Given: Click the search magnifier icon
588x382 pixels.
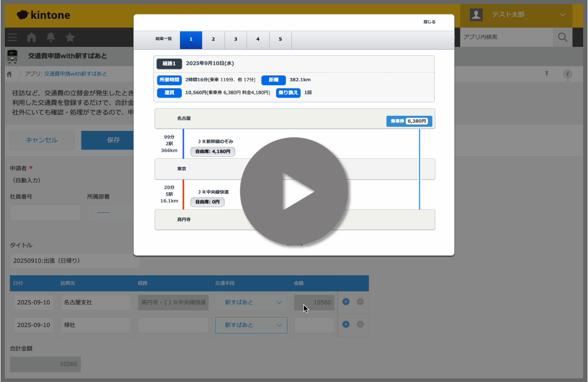Looking at the screenshot, I should [562, 37].
